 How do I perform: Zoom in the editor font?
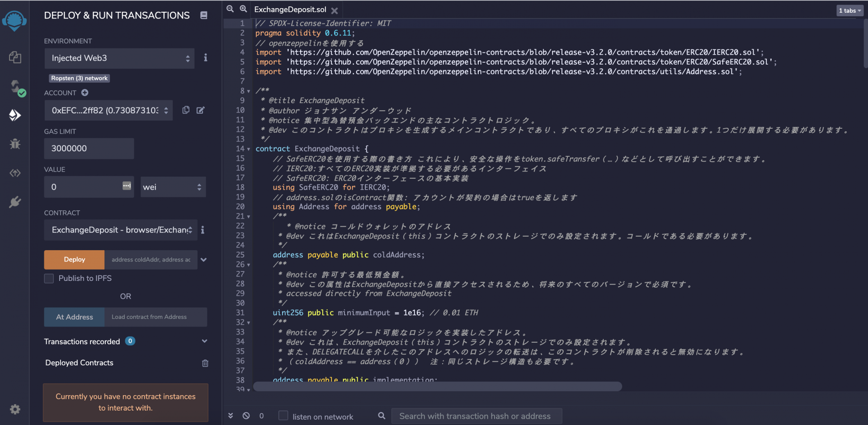point(243,9)
